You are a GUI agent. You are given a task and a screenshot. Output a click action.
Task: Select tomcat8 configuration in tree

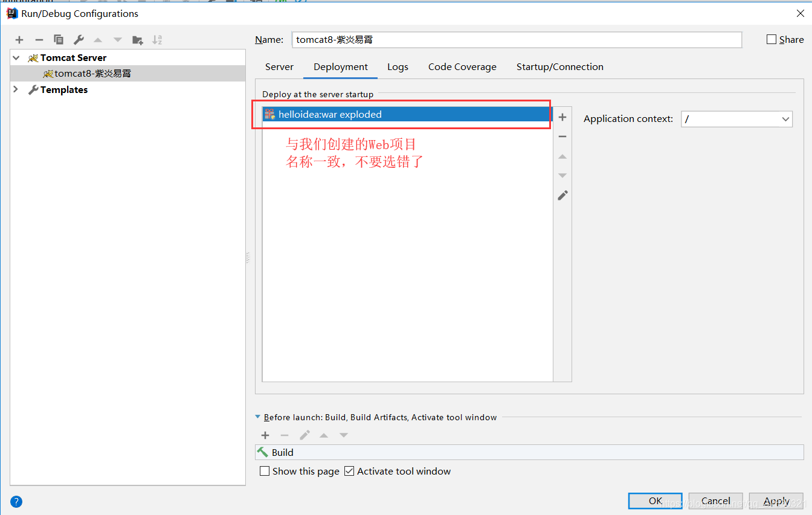coord(128,74)
